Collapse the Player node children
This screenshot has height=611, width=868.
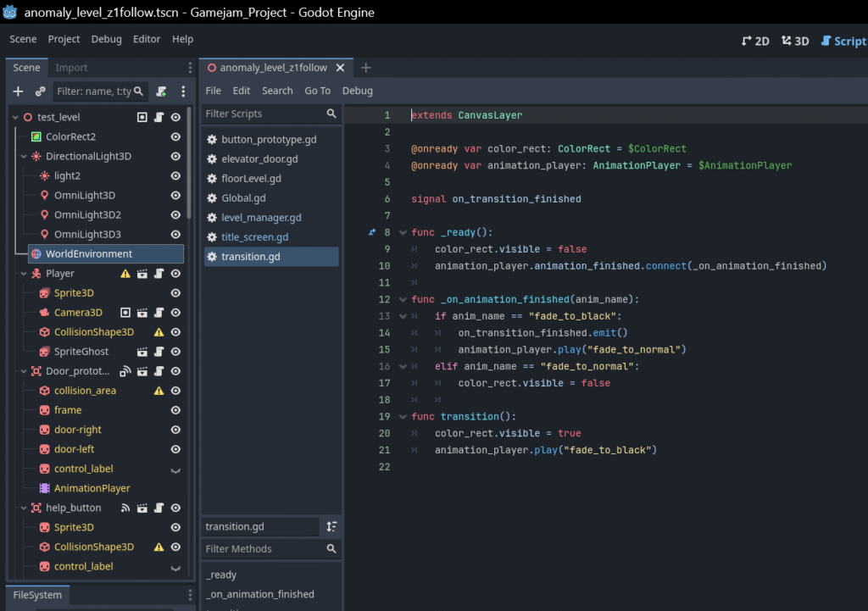25,274
